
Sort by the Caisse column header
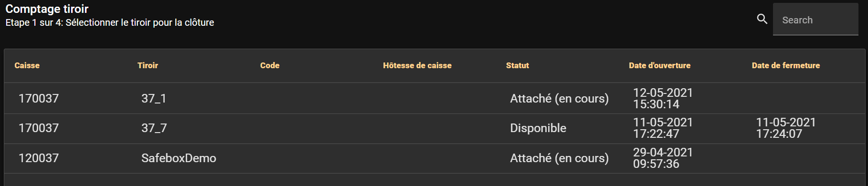[27, 66]
